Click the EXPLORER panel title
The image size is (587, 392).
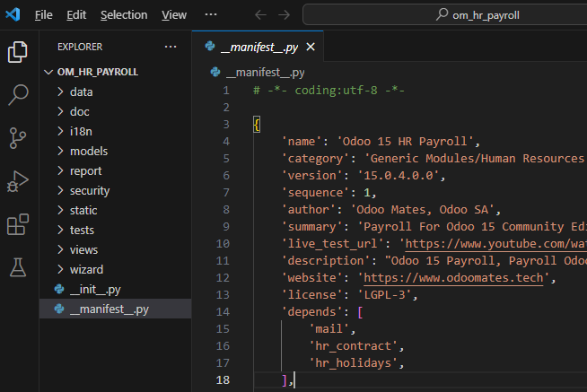point(80,47)
